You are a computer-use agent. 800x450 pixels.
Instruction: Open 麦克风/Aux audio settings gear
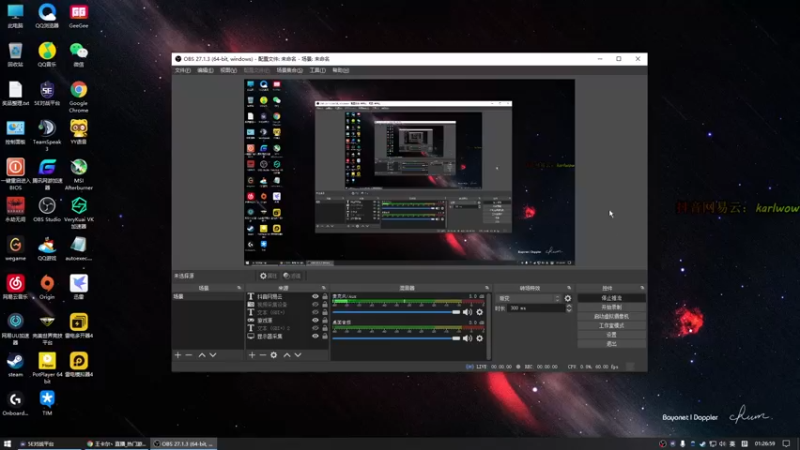coord(480,312)
